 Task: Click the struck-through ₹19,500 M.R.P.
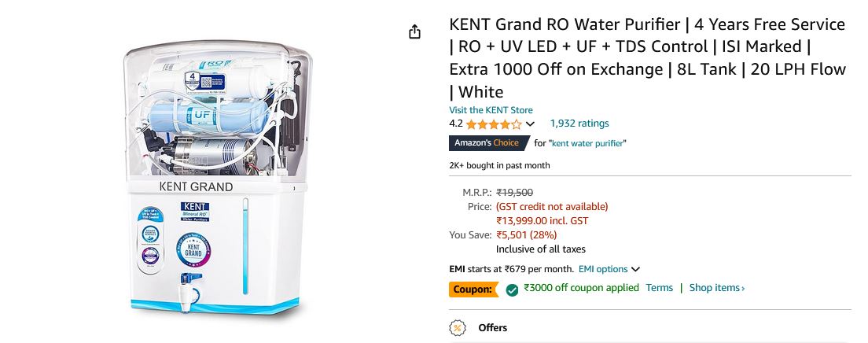click(515, 192)
